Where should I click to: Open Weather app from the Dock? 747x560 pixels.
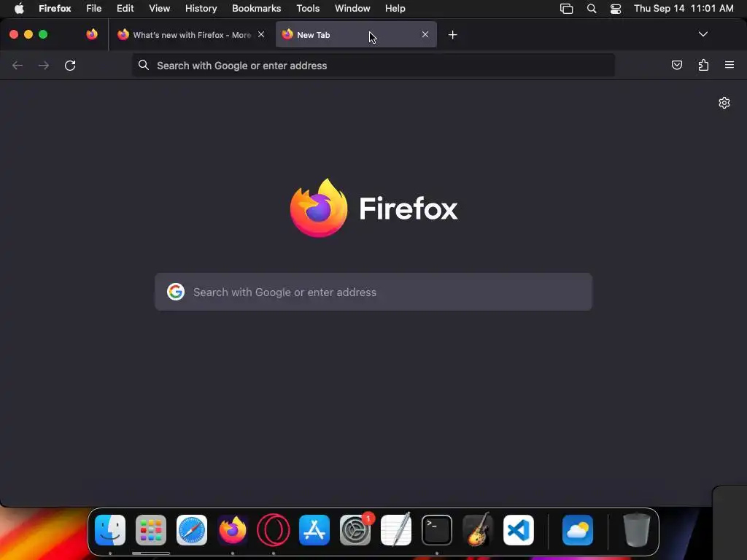click(x=578, y=530)
